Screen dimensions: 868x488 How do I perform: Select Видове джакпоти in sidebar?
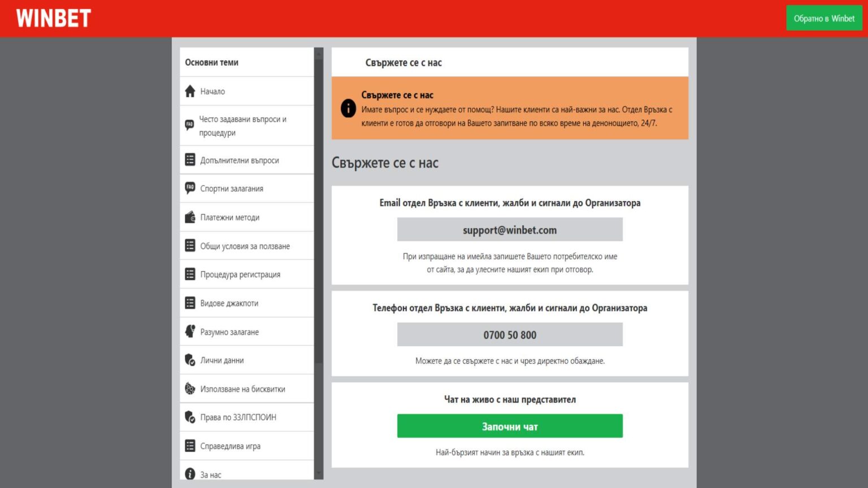click(246, 303)
